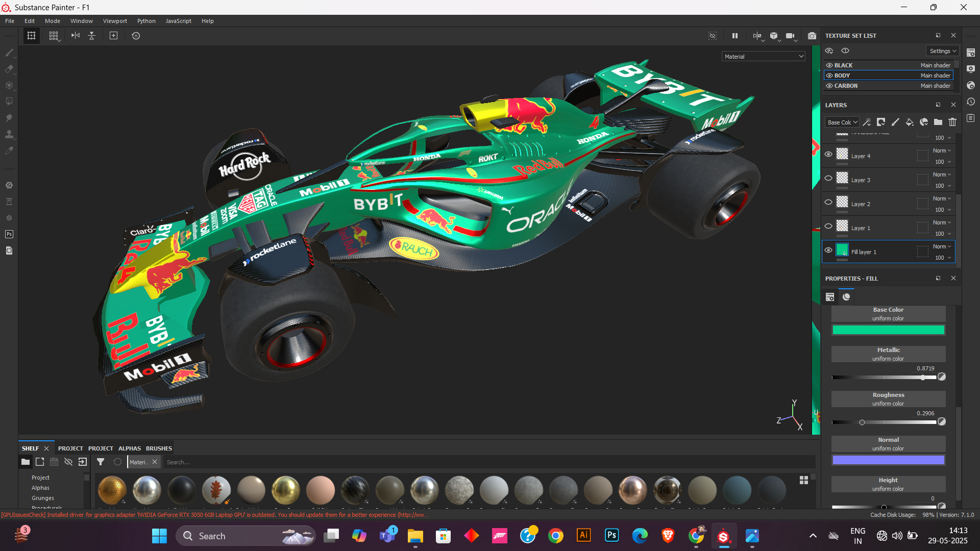980x551 pixels.
Task: Open Layer 1 blend mode dropdown
Action: coord(942,222)
